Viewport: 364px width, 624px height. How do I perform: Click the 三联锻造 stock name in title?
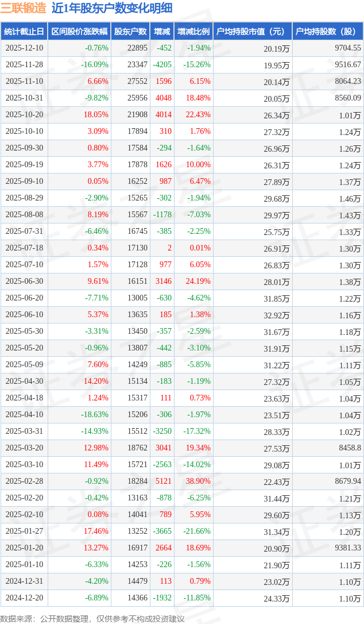[24, 8]
